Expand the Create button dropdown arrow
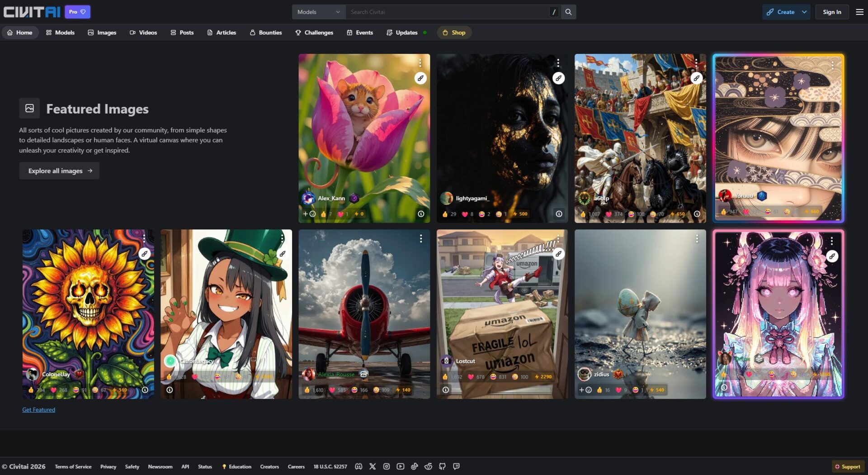Viewport: 868px width, 475px height. 804,12
